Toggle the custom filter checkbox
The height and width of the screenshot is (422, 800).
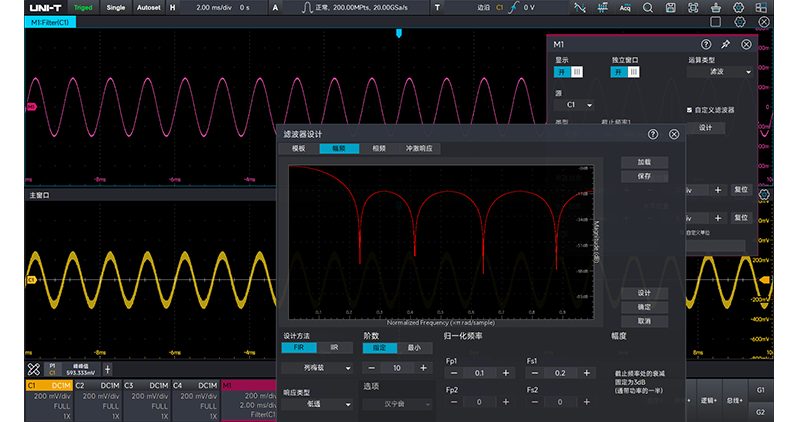(690, 110)
